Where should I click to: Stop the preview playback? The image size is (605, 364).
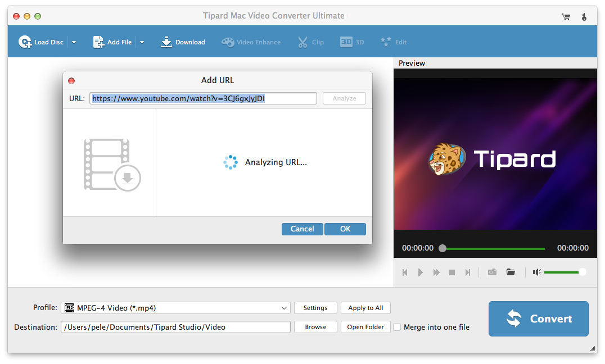pyautogui.click(x=452, y=272)
